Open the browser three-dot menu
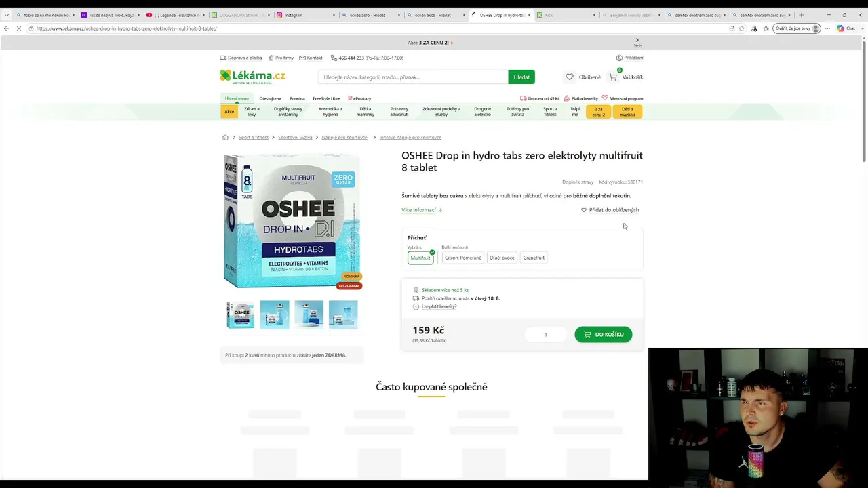The image size is (868, 488). click(x=827, y=28)
